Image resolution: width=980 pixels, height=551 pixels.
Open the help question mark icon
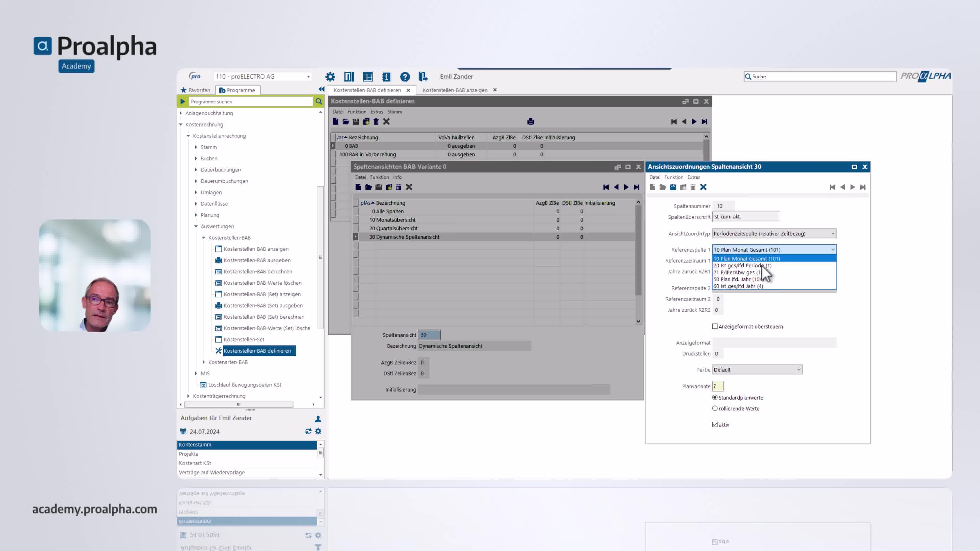pyautogui.click(x=405, y=77)
